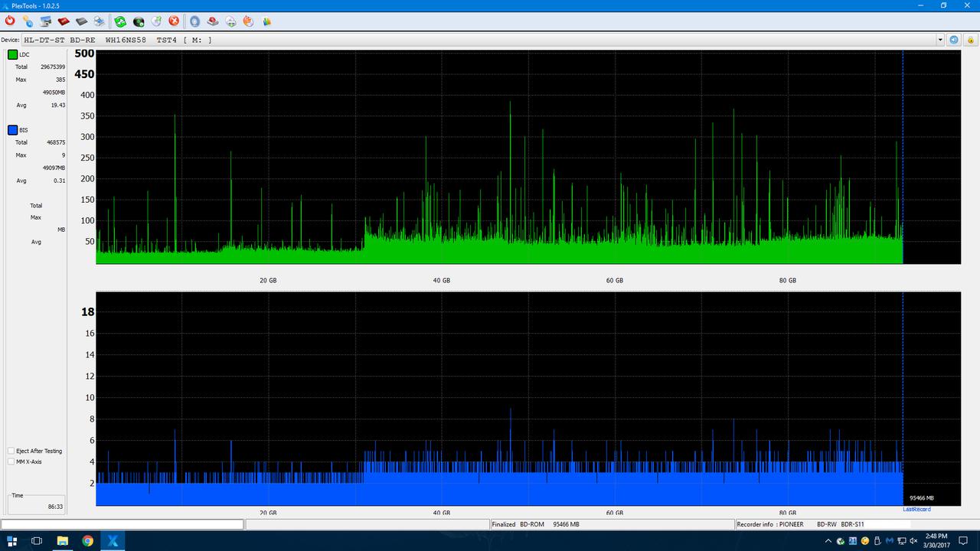980x551 pixels.
Task: Enable Eject After Testing checkbox
Action: tap(11, 451)
